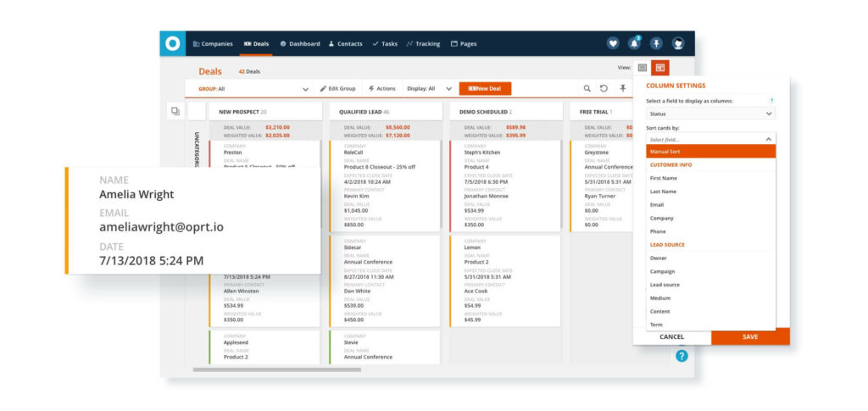Click Cancel in Column Settings
Screen dimensions: 868x411
pos(672,337)
